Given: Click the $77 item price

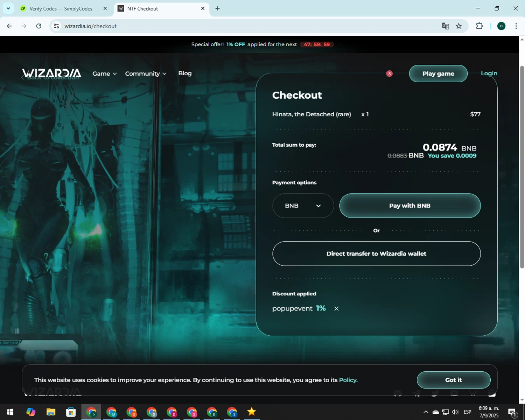Looking at the screenshot, I should pos(475,114).
